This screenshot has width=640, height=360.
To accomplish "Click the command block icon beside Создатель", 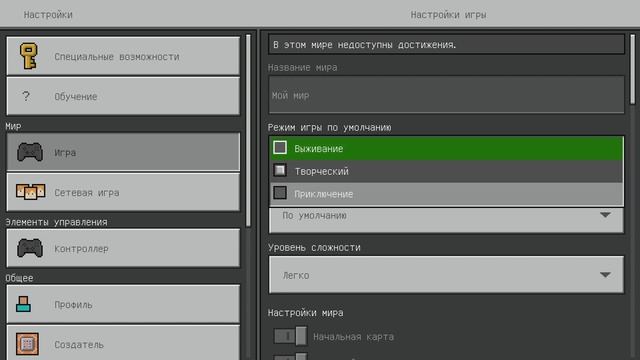I will pos(27,344).
